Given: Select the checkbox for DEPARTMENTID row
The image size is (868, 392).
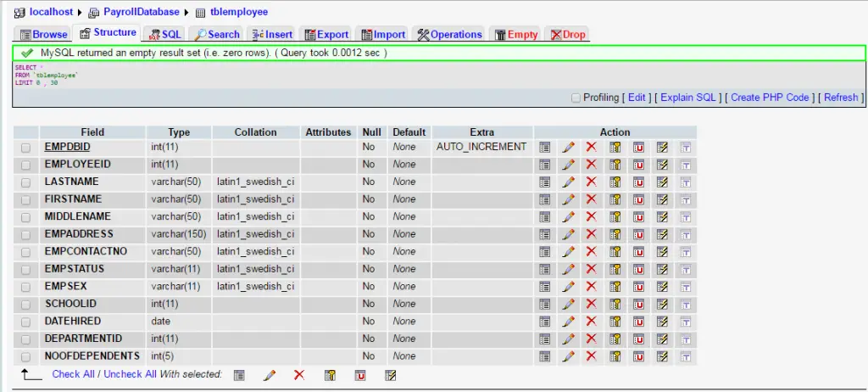Looking at the screenshot, I should click(26, 339).
